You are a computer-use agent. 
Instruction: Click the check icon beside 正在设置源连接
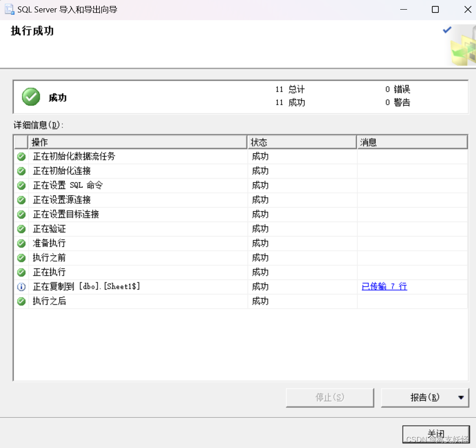(x=21, y=200)
